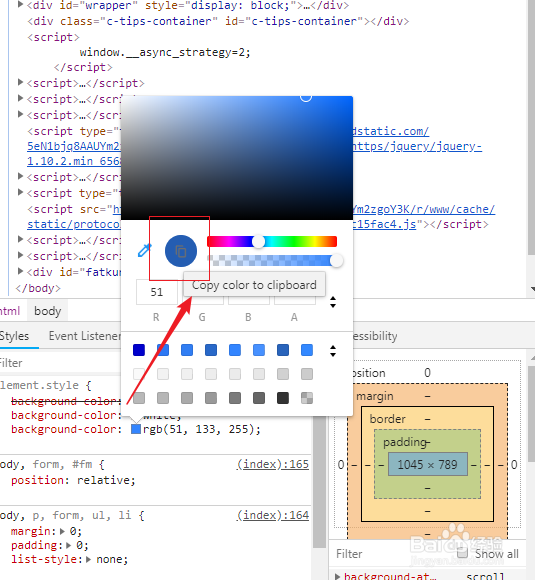Switch to the Styles tab

click(x=15, y=336)
